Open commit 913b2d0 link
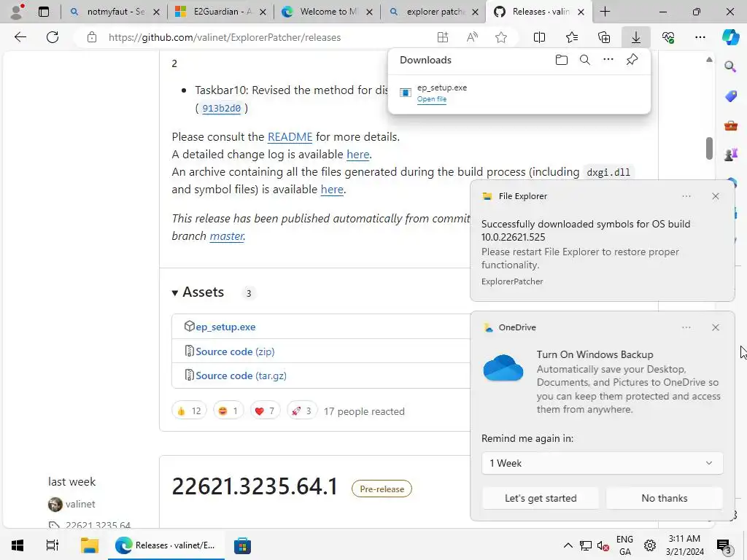This screenshot has width=747, height=560. click(x=222, y=108)
